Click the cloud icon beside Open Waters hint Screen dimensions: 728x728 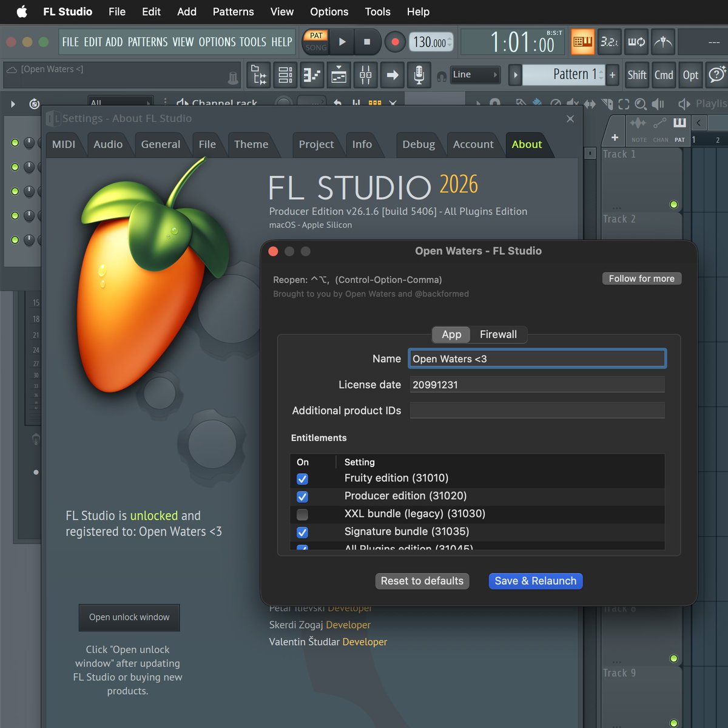coord(12,70)
